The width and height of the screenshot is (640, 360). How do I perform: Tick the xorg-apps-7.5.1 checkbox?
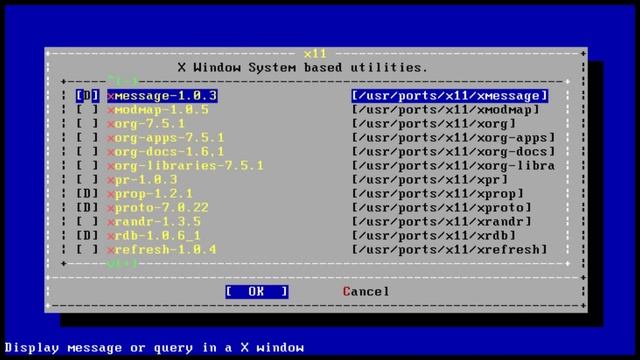[87, 138]
